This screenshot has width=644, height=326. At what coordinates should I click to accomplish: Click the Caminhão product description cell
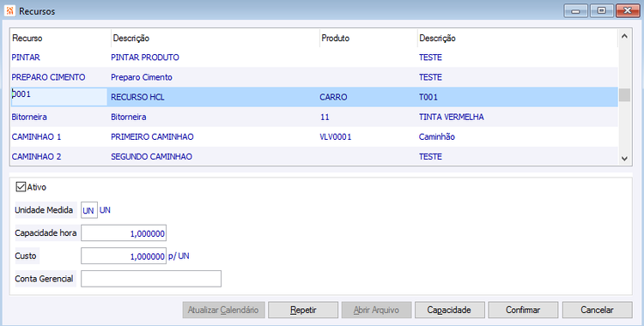[436, 136]
